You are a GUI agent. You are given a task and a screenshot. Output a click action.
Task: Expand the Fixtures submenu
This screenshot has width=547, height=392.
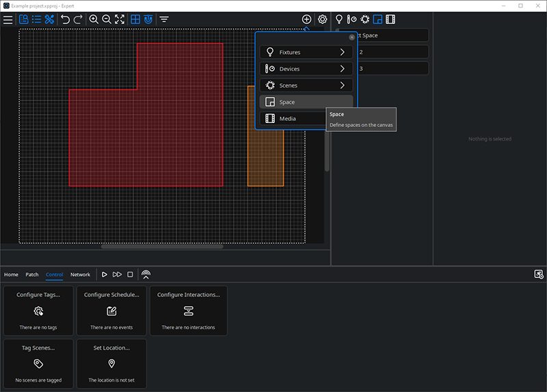click(306, 52)
